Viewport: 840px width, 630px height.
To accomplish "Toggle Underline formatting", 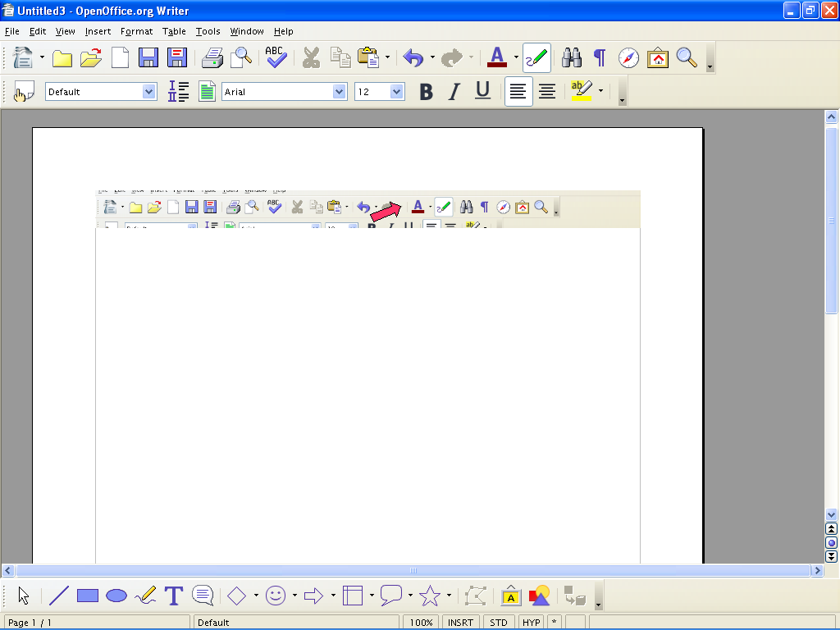I will coord(482,92).
